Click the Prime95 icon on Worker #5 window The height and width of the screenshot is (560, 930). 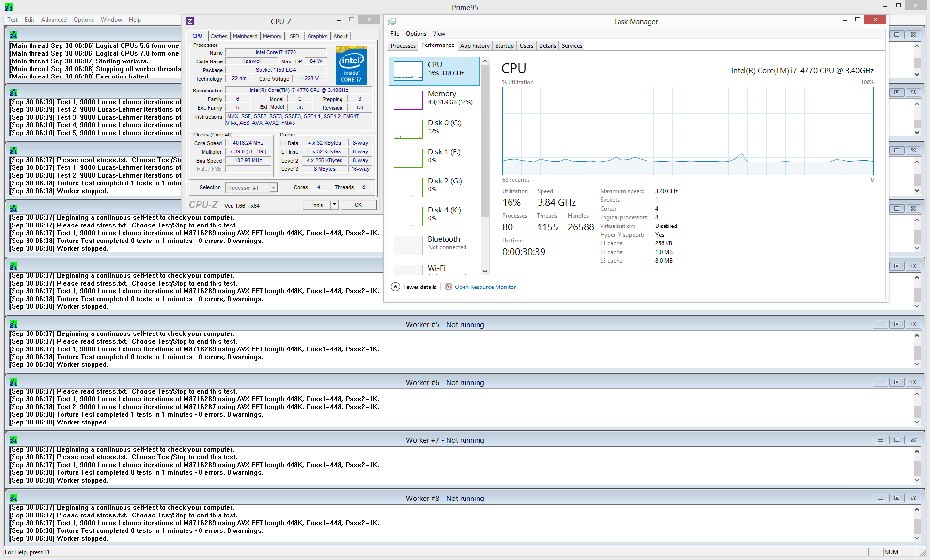point(14,325)
